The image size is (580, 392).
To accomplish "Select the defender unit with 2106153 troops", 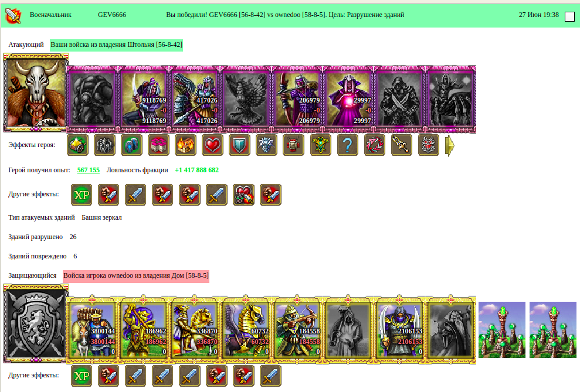I will coord(399,330).
